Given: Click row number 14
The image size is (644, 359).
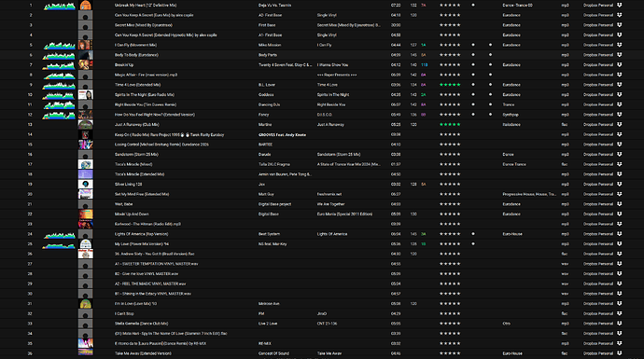Looking at the screenshot, I should click(x=30, y=134).
